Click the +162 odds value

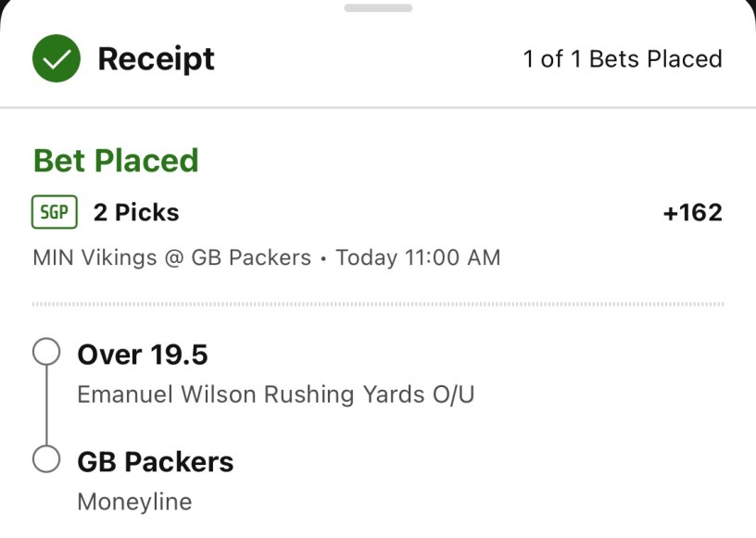pyautogui.click(x=692, y=213)
